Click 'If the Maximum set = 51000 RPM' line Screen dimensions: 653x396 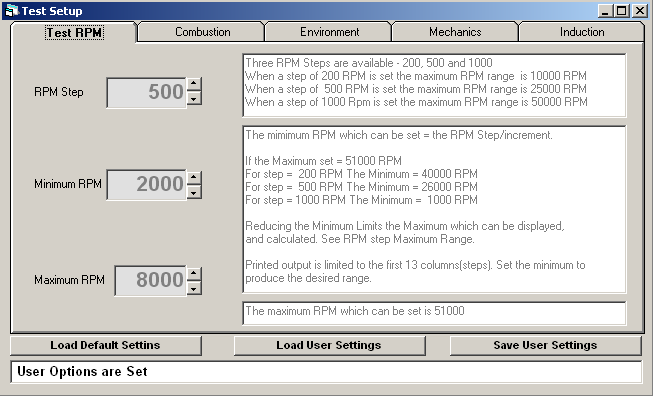(x=323, y=161)
